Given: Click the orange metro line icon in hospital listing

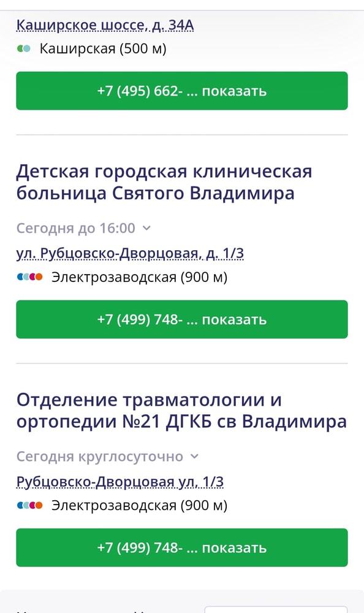Looking at the screenshot, I should point(39,276).
